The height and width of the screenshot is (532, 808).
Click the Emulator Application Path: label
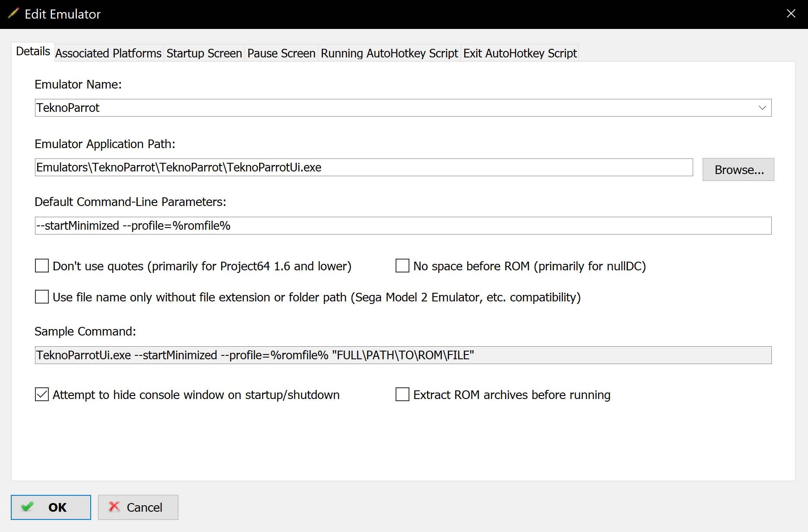click(105, 144)
